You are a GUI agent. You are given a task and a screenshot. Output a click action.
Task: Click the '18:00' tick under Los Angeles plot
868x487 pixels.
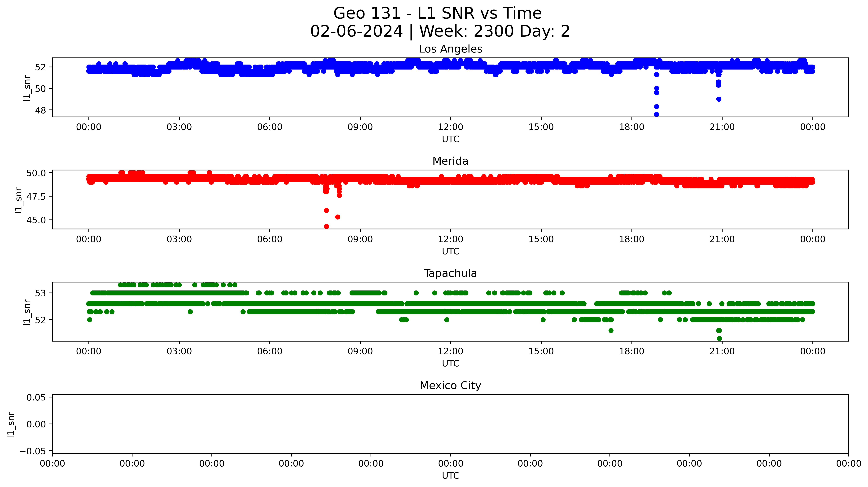click(631, 127)
